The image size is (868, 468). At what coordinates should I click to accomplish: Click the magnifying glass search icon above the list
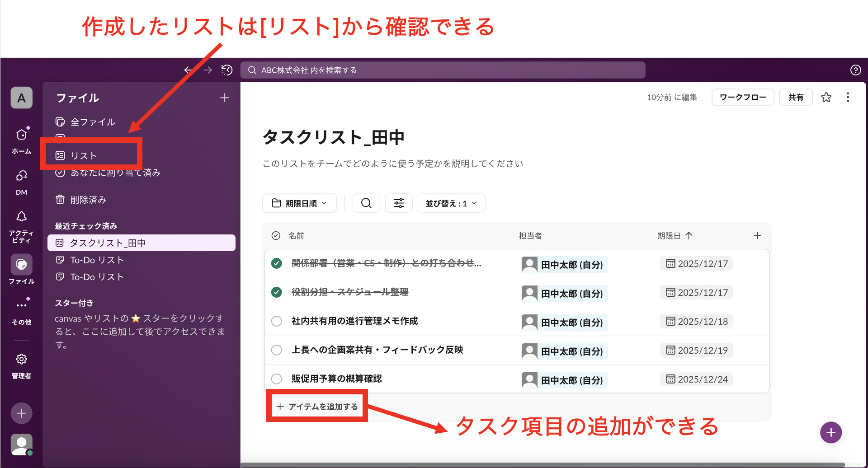click(366, 203)
